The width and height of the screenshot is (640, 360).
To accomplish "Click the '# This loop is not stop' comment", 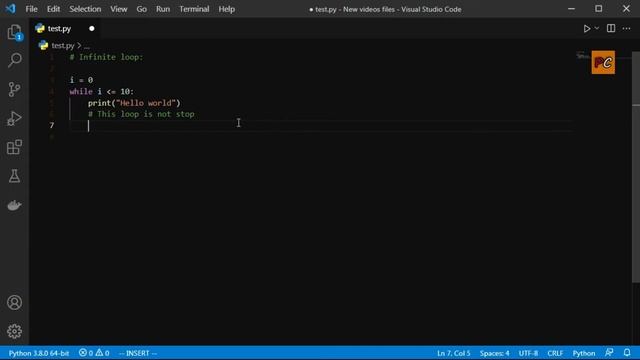I will 141,114.
